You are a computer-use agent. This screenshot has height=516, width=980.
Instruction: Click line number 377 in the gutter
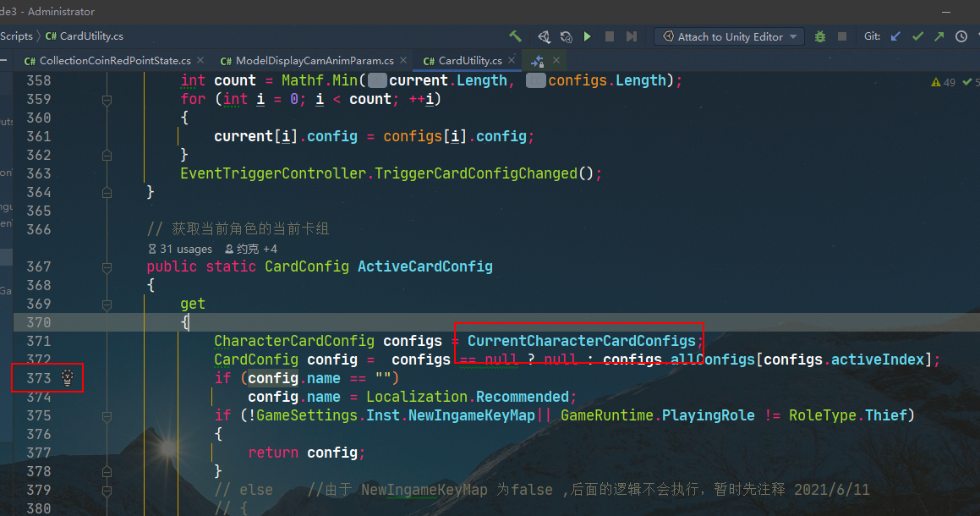(39, 453)
